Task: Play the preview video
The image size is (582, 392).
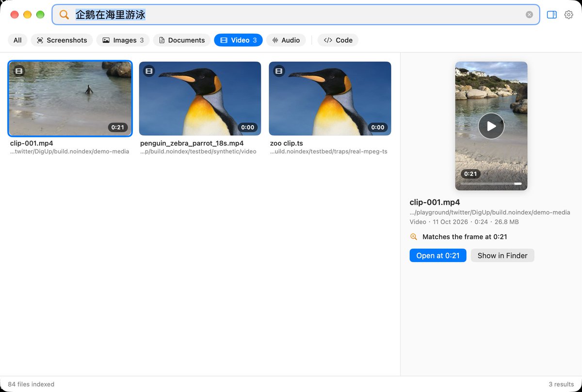Action: 491,126
